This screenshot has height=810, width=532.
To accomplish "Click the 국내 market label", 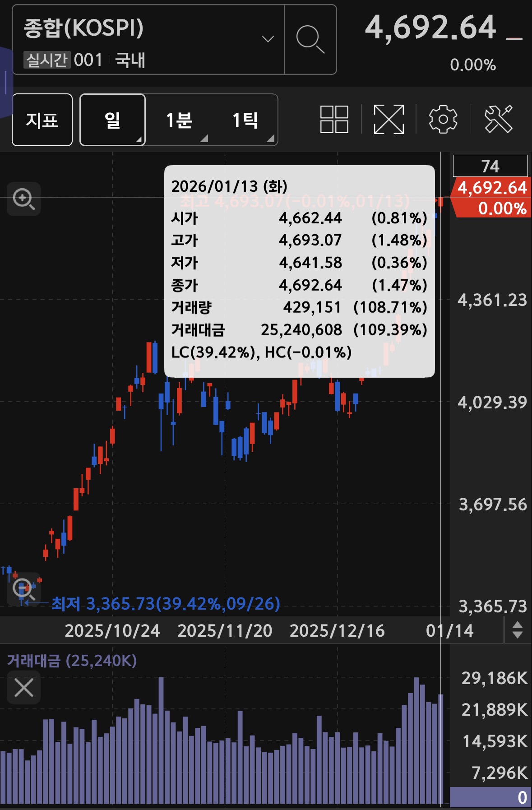I will point(130,60).
